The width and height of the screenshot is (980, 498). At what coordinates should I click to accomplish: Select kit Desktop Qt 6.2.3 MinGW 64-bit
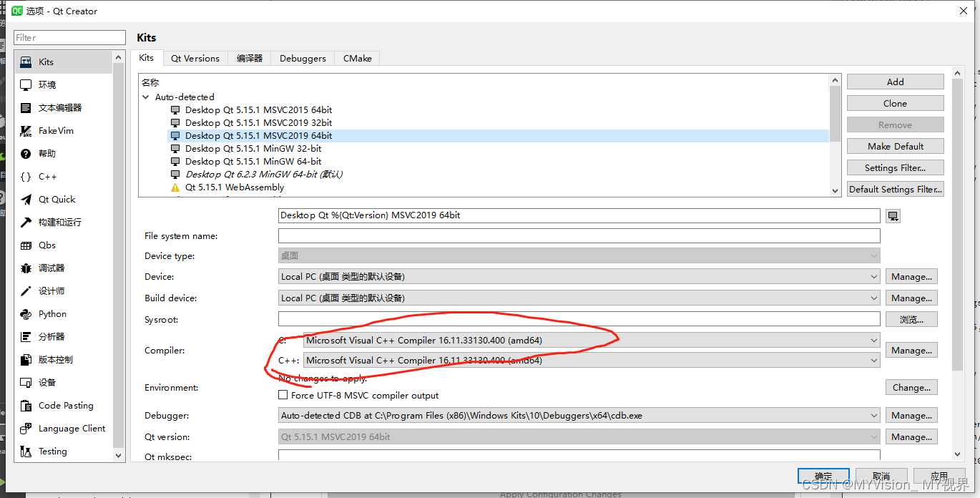pyautogui.click(x=264, y=175)
